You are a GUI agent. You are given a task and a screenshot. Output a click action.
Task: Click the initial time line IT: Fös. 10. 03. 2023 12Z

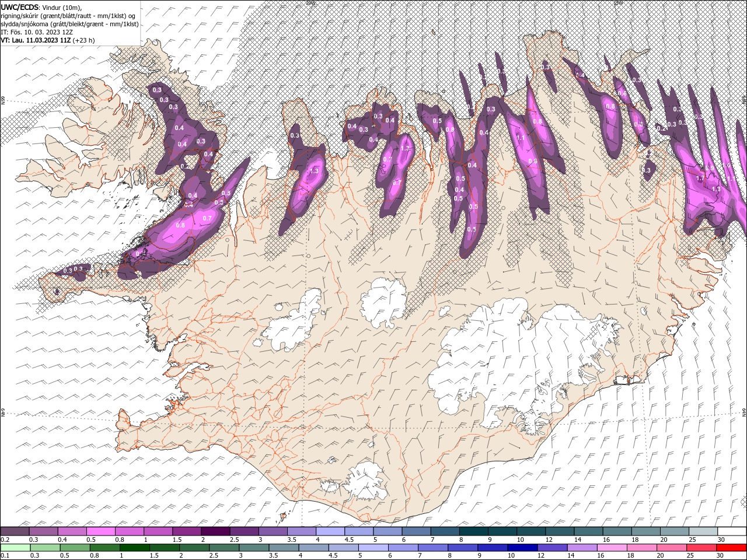click(37, 32)
